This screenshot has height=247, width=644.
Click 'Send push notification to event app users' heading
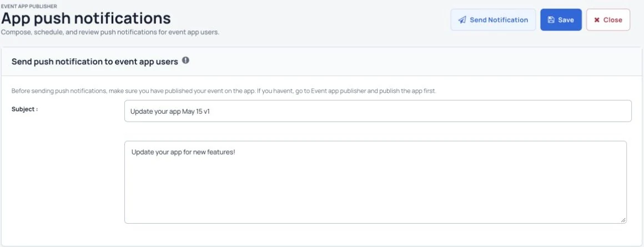click(94, 62)
